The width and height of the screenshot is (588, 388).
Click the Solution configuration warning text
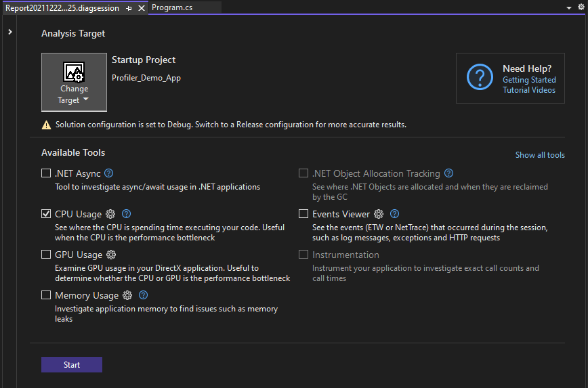(x=231, y=125)
